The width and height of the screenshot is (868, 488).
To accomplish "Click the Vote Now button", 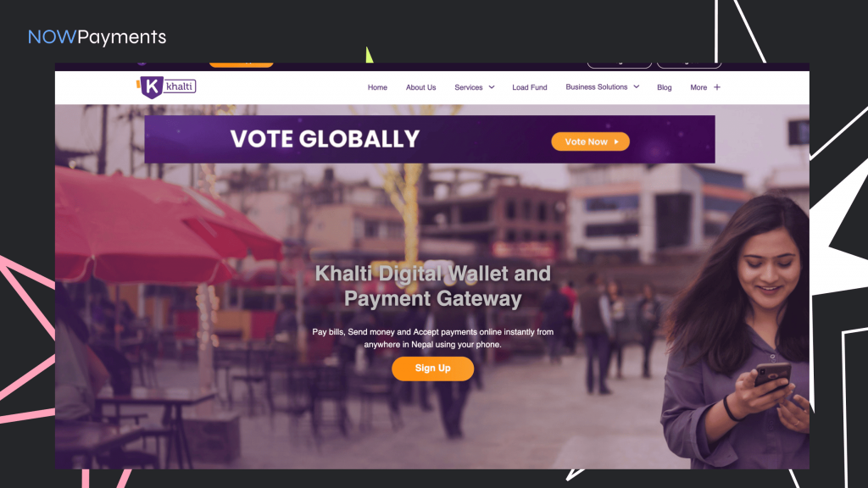I will [590, 141].
